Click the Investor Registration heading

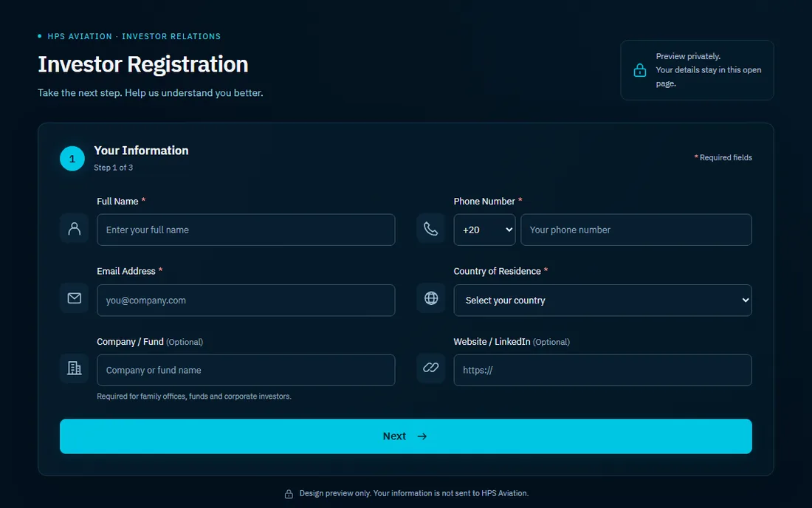(143, 64)
